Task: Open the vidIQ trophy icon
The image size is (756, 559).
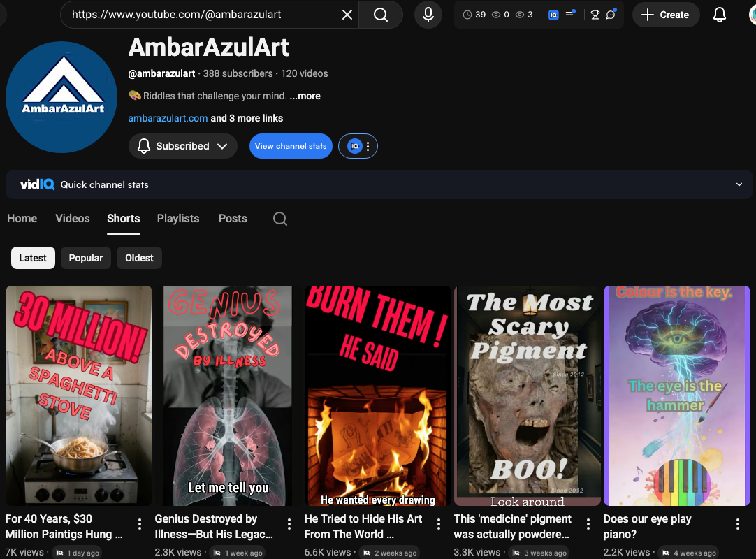Action: 595,15
